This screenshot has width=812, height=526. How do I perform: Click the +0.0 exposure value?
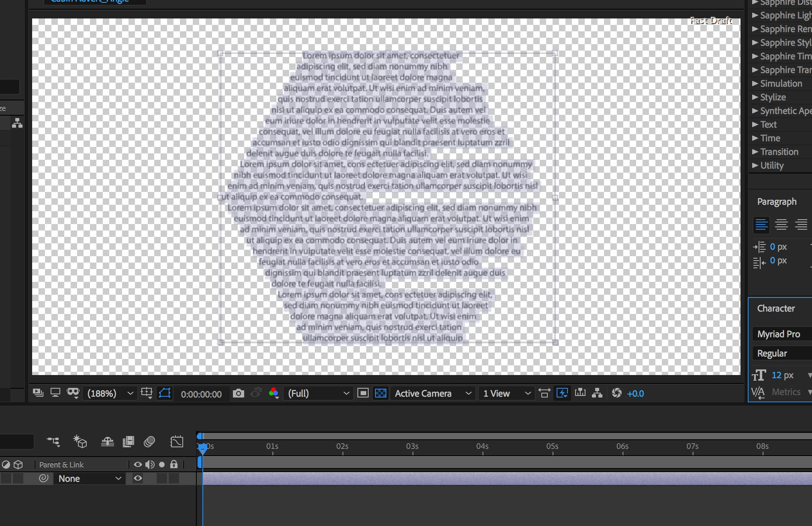[x=635, y=394]
